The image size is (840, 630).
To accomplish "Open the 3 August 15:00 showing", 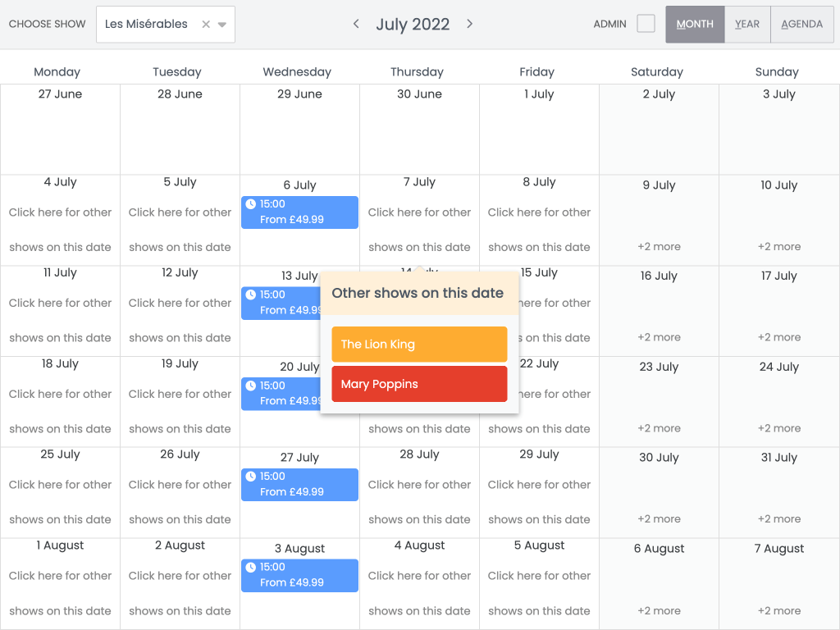I will [x=299, y=575].
